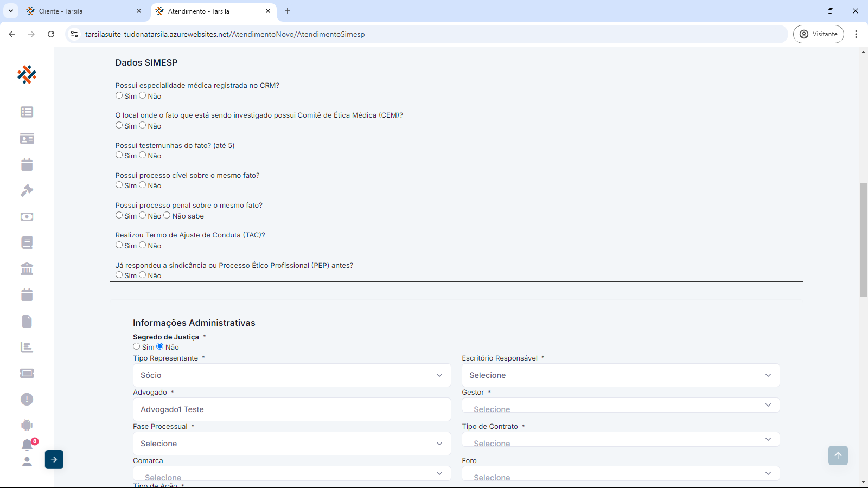Image resolution: width=868 pixels, height=488 pixels.
Task: Open the notifications bell icon
Action: [27, 445]
